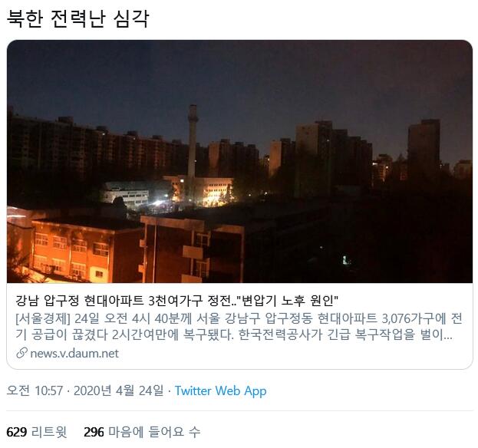Open the news.v.daum.net source link
Screen dimensions: 478x448
74,353
